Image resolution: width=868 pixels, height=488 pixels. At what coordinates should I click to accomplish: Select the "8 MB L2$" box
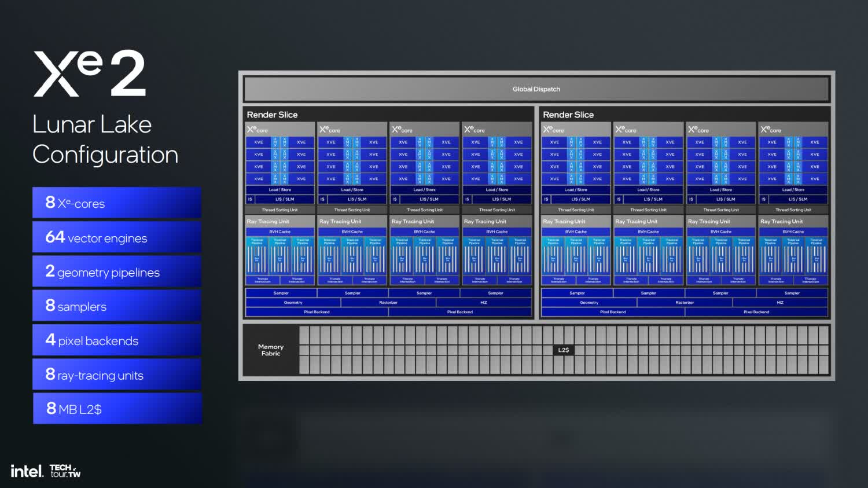click(x=117, y=409)
